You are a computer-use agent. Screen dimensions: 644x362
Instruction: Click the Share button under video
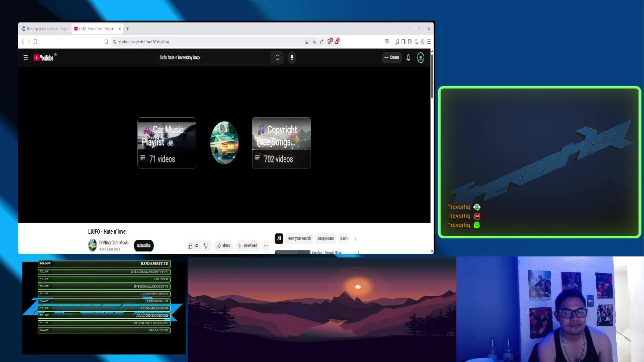click(x=223, y=245)
